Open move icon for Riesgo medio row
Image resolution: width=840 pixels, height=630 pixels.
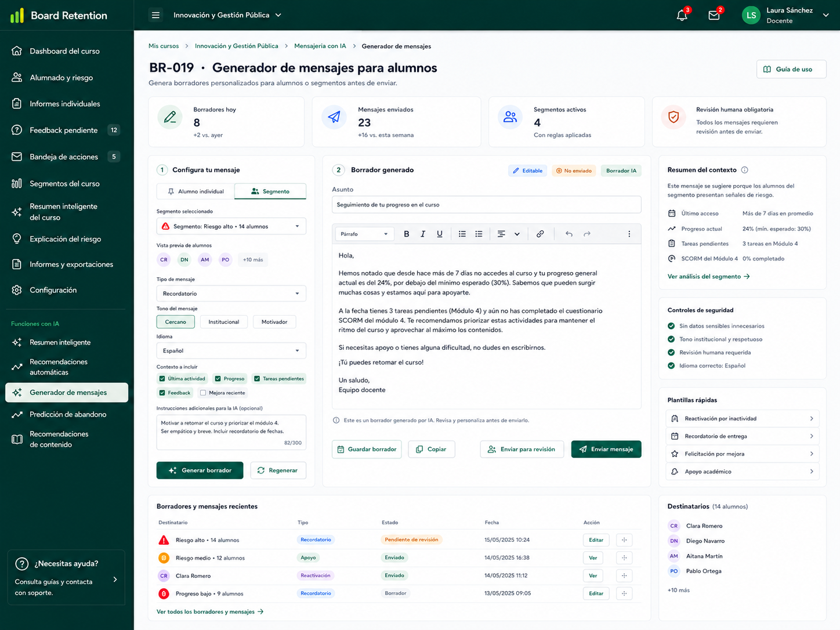pos(624,558)
